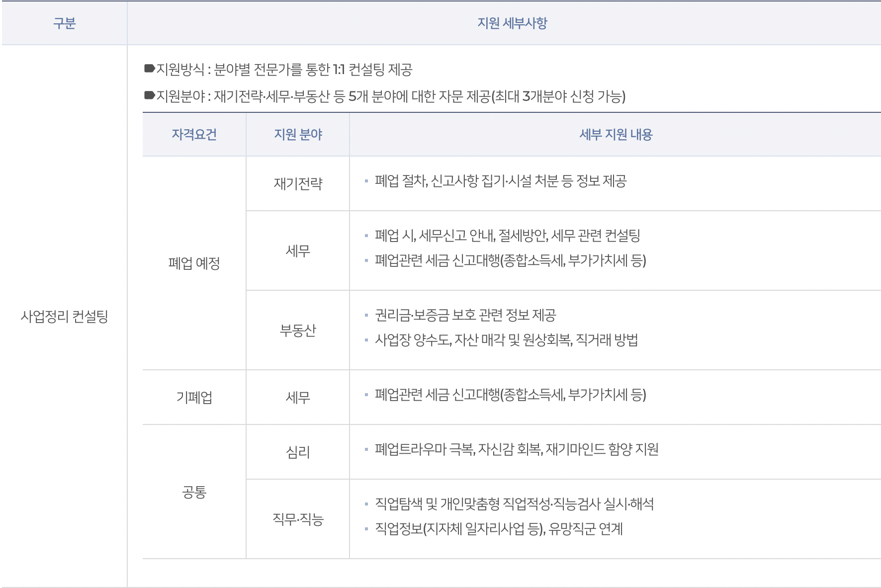The height and width of the screenshot is (588, 881).
Task: Select the 기폐업 row label
Action: coord(193,397)
